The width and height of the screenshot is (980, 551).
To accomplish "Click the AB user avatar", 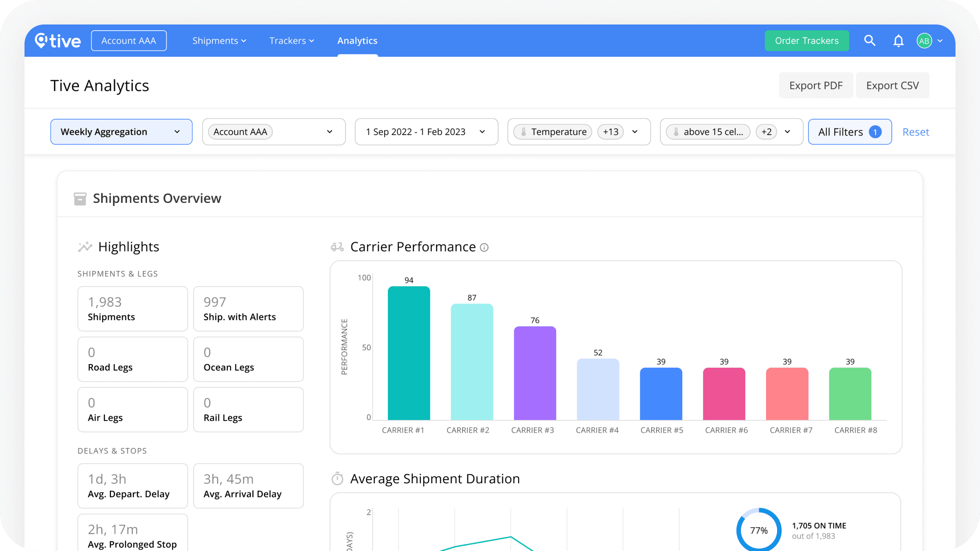I will [924, 41].
